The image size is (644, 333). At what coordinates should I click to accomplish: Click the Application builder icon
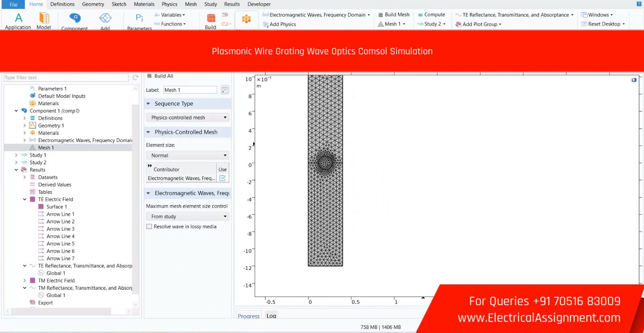18,18
